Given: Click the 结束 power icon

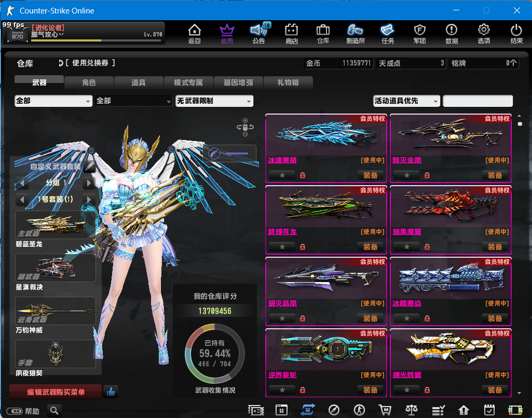Looking at the screenshot, I should click(516, 34).
